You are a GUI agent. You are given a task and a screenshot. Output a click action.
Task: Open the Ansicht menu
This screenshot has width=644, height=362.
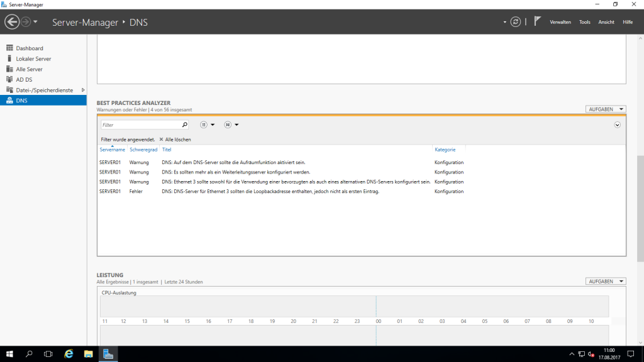[x=606, y=22]
